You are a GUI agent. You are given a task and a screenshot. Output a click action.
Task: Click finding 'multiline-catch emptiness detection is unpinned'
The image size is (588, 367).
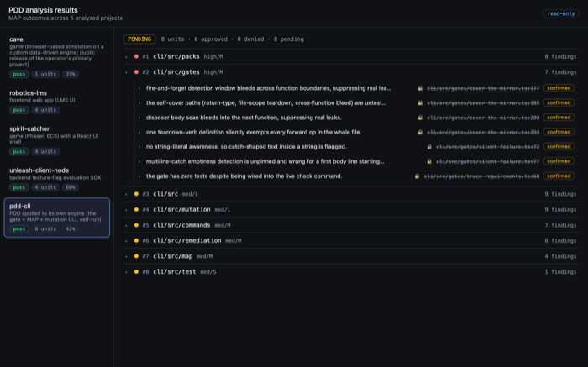(265, 161)
